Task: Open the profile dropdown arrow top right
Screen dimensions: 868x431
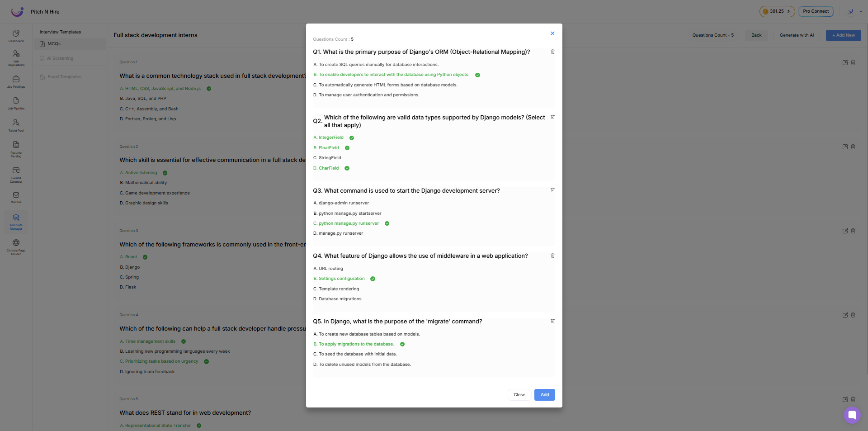Action: [861, 12]
